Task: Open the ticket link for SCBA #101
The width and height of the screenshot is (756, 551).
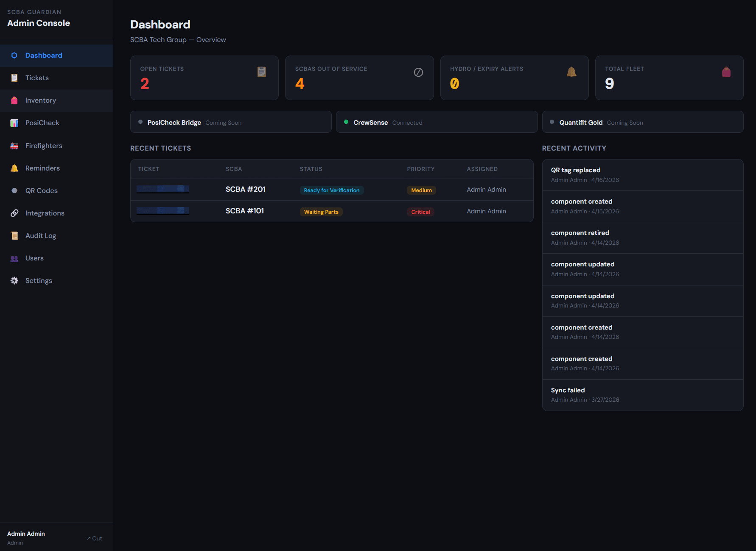Action: (163, 211)
